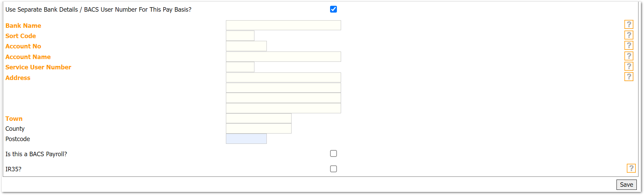The height and width of the screenshot is (195, 644).
Task: Click the help icon for Bank Name
Action: [629, 24]
